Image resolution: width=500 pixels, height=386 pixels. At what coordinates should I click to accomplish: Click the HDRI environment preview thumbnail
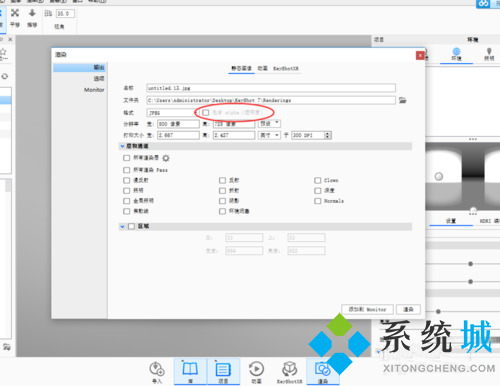tap(463, 177)
